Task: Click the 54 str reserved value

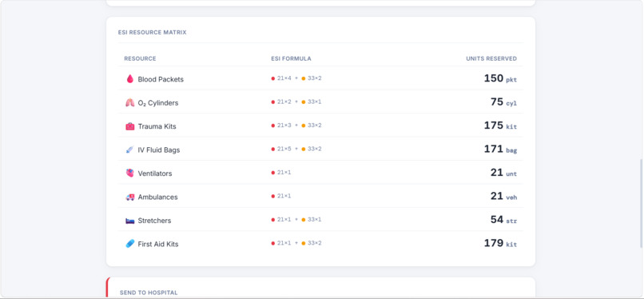Action: pyautogui.click(x=503, y=220)
